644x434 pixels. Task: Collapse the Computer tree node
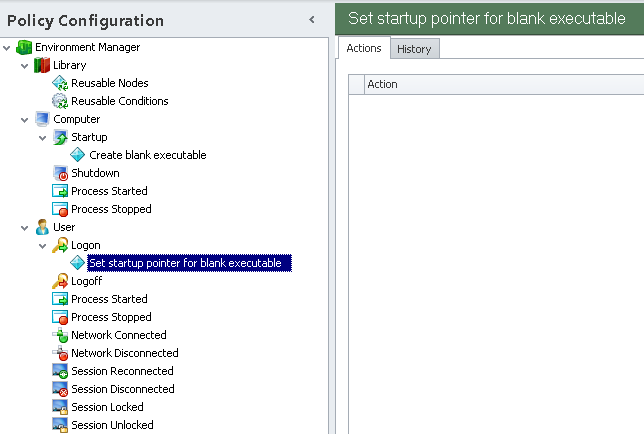point(25,119)
